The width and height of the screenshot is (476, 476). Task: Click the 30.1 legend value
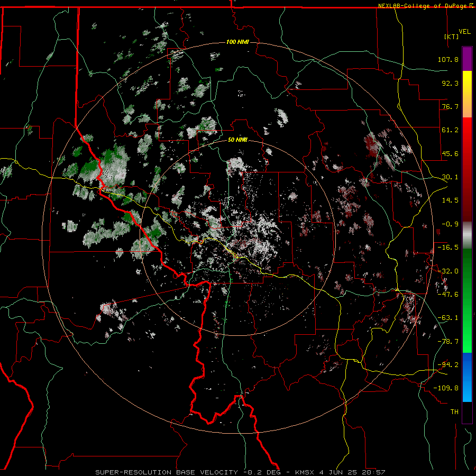pyautogui.click(x=450, y=177)
